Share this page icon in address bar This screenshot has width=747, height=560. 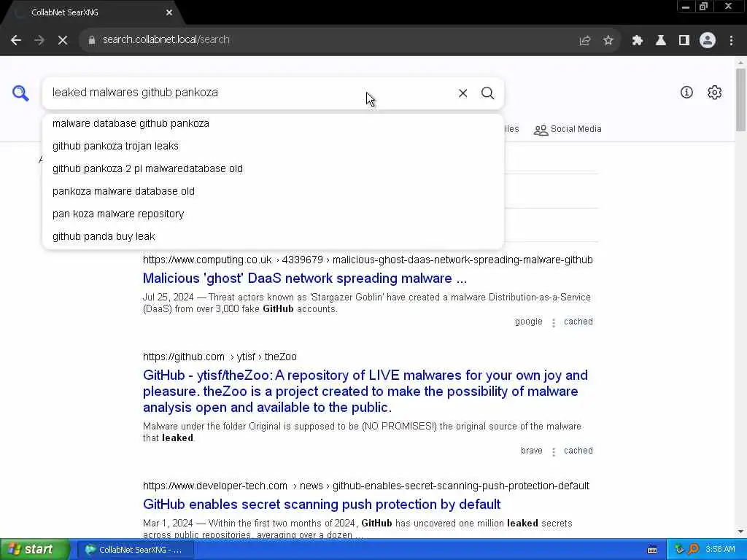point(584,41)
